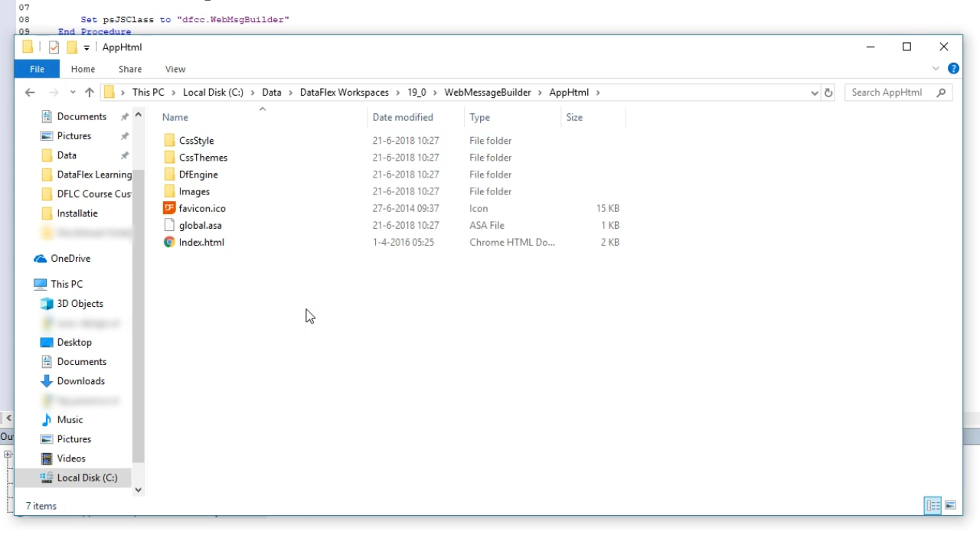The height and width of the screenshot is (551, 980).
Task: Switch to details view layout button
Action: [x=933, y=506]
